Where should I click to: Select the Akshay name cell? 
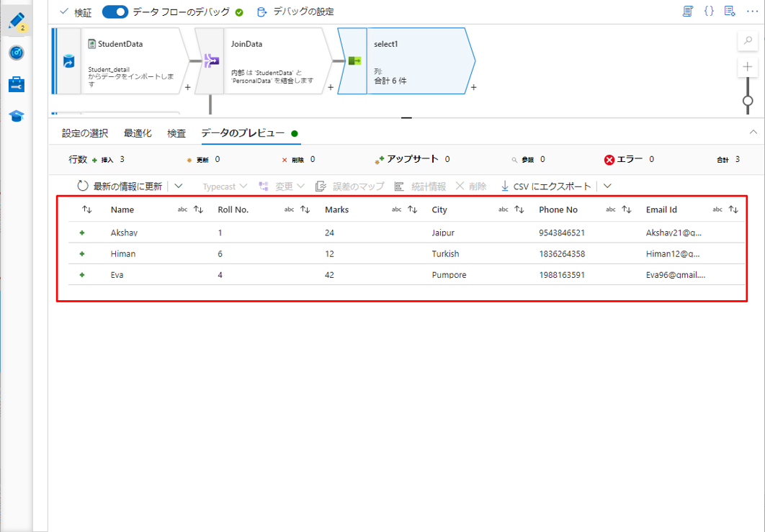(124, 233)
